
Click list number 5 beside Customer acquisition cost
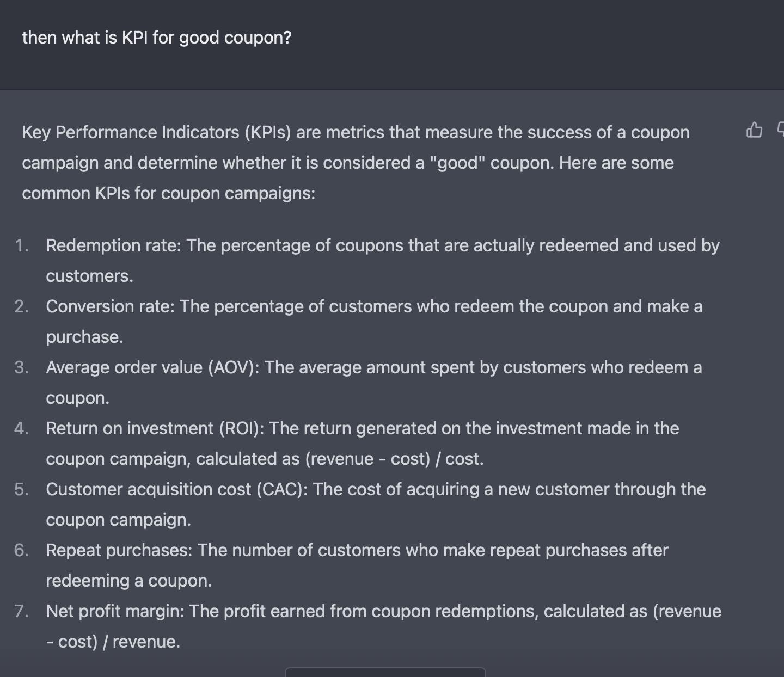tap(22, 489)
